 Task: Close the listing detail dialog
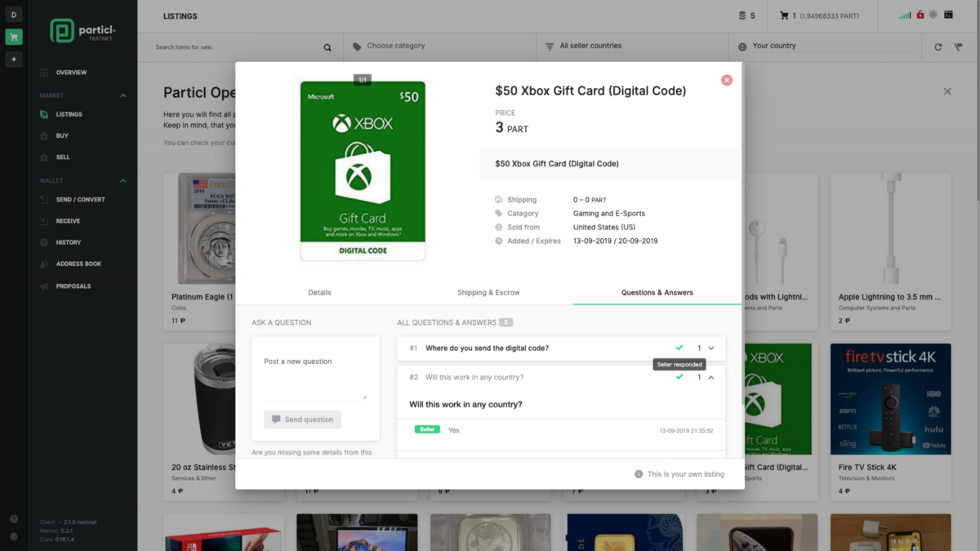pyautogui.click(x=727, y=80)
